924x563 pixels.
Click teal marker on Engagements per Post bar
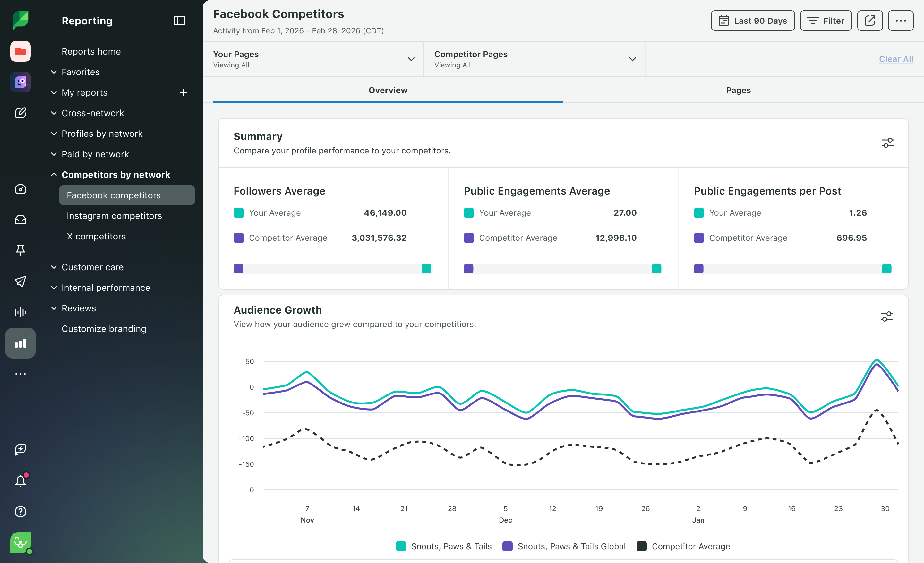(x=886, y=269)
